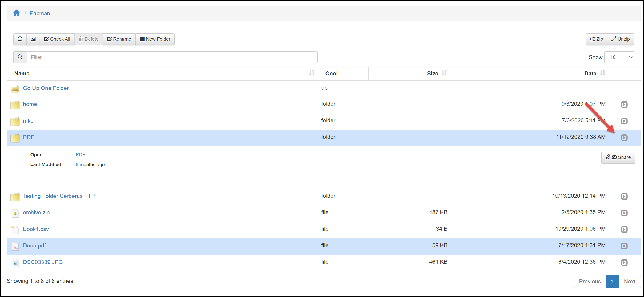Collapse details for PDF row
The image size is (644, 297).
pyautogui.click(x=624, y=137)
